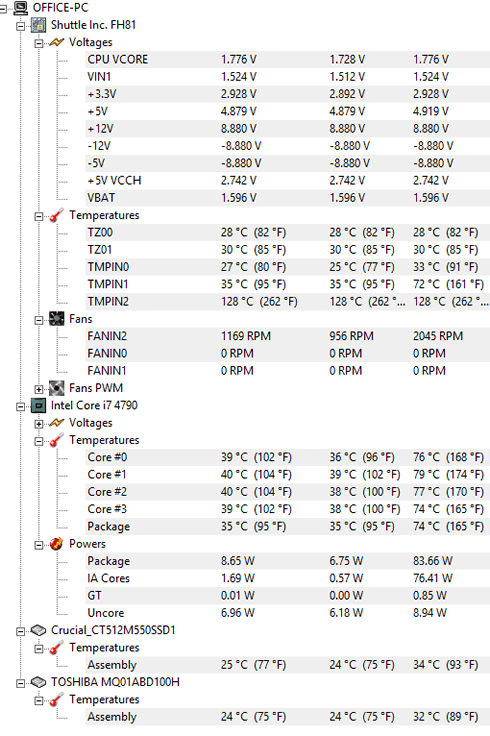Select the IA Cores power row
Screen dimensions: 490x736
point(287,579)
